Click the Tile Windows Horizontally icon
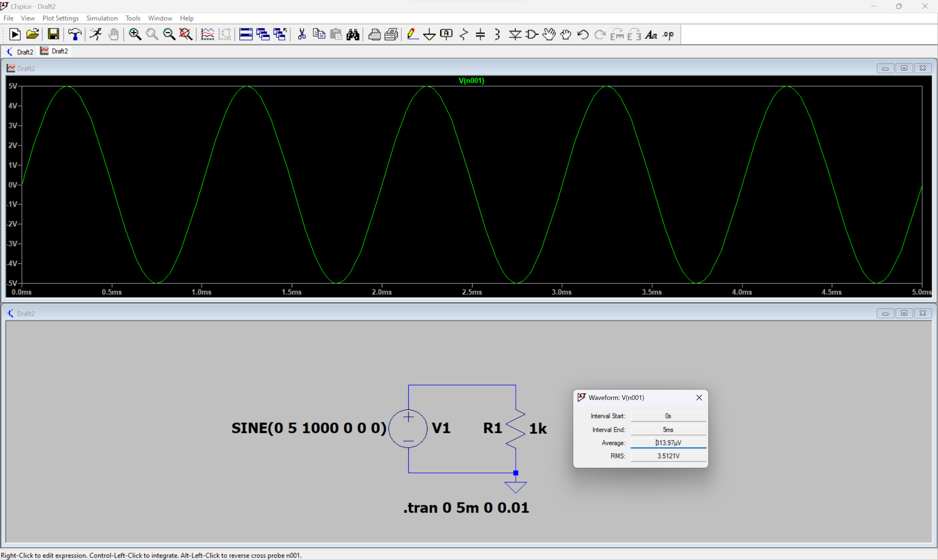The width and height of the screenshot is (938, 560). pos(246,34)
